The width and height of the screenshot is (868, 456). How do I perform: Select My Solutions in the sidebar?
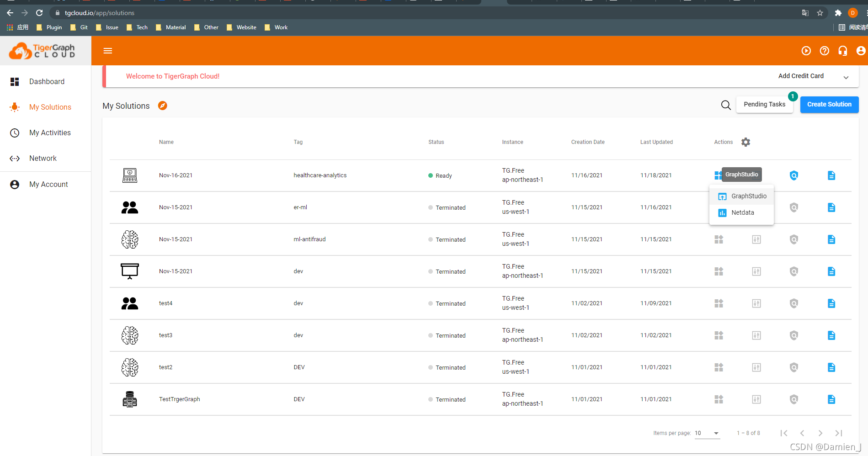click(x=46, y=107)
